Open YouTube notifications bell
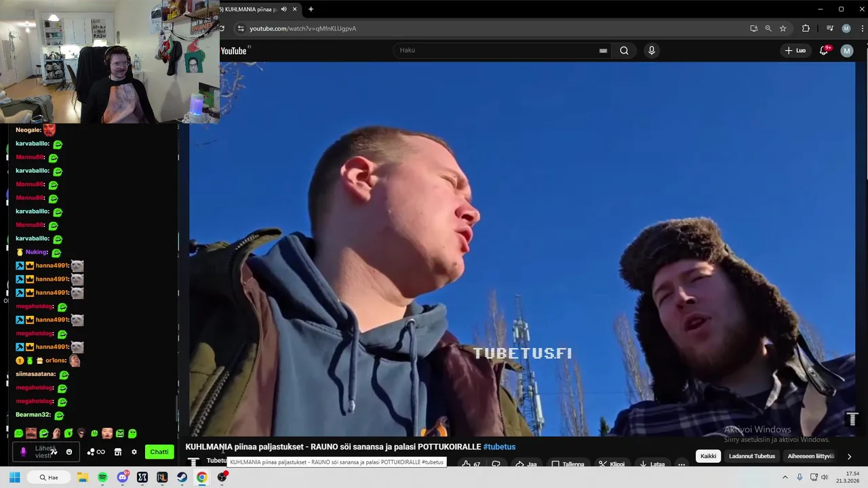 coord(824,50)
